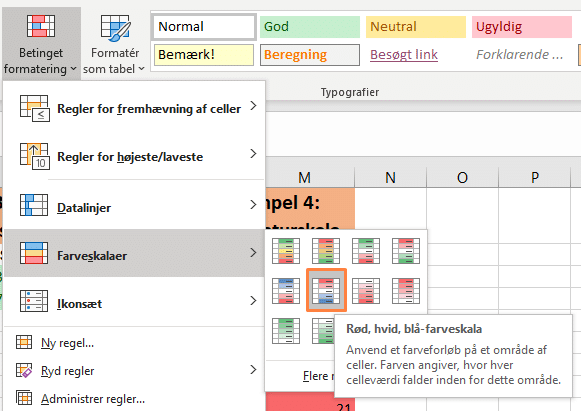
Task: Click the top/bottom rules icon
Action: tap(34, 156)
